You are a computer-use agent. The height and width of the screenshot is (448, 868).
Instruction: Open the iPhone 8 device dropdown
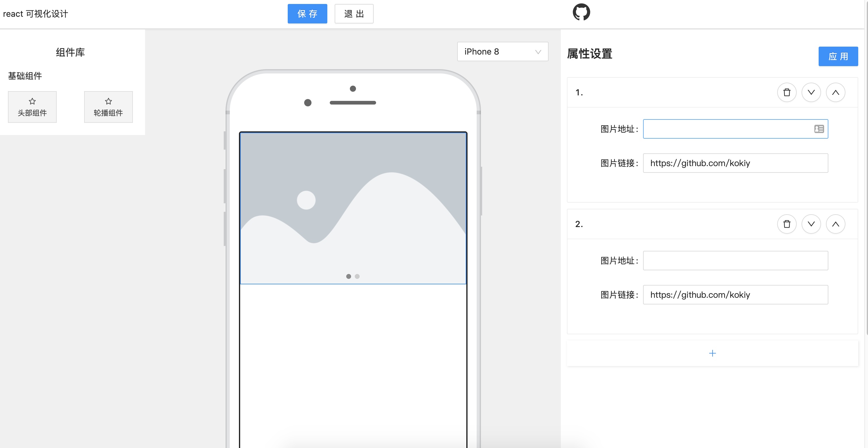pos(502,52)
